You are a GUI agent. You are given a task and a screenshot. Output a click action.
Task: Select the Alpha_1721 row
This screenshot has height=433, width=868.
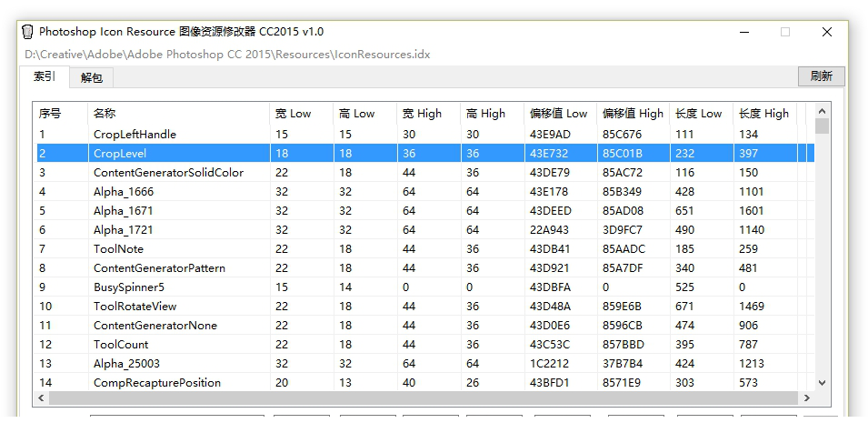click(425, 230)
